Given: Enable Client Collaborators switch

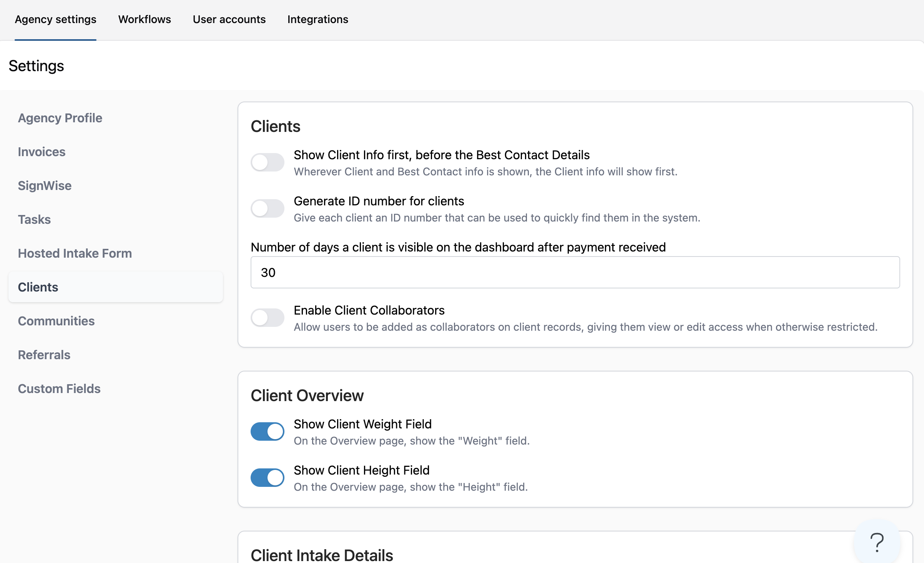Looking at the screenshot, I should tap(268, 318).
